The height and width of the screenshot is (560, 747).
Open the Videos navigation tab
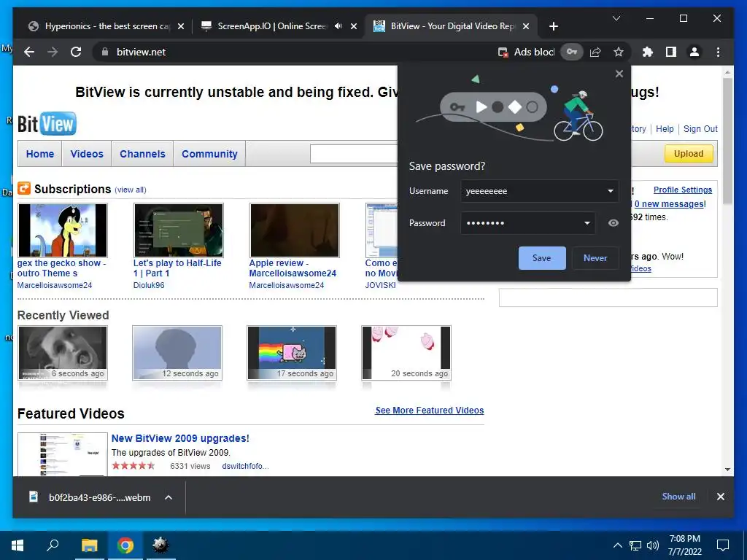87,154
